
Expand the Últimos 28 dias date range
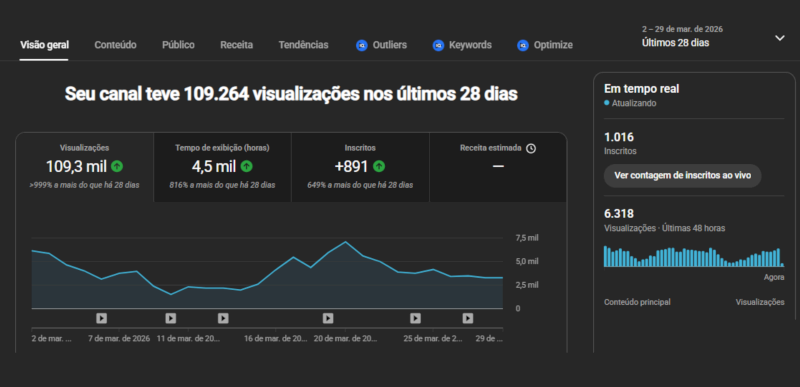point(713,37)
